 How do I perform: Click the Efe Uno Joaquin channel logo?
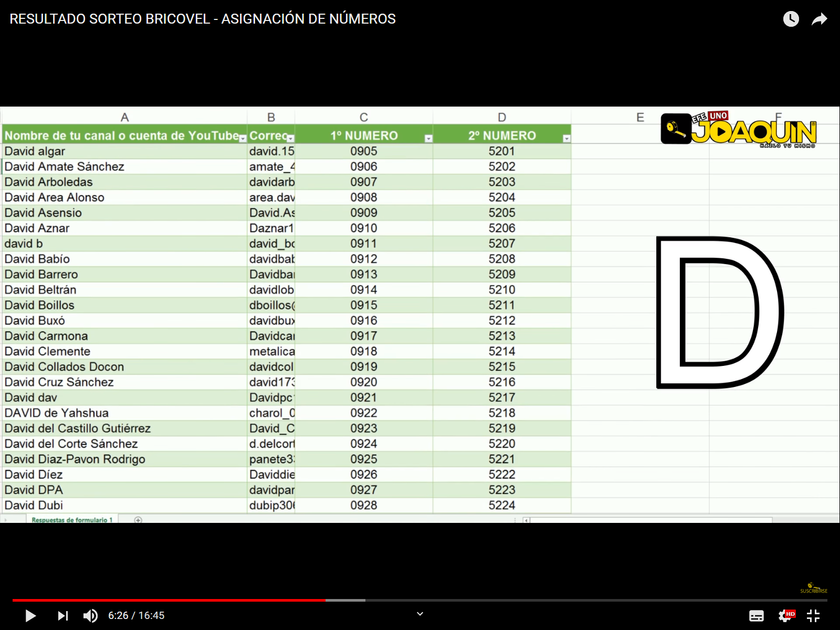[739, 130]
